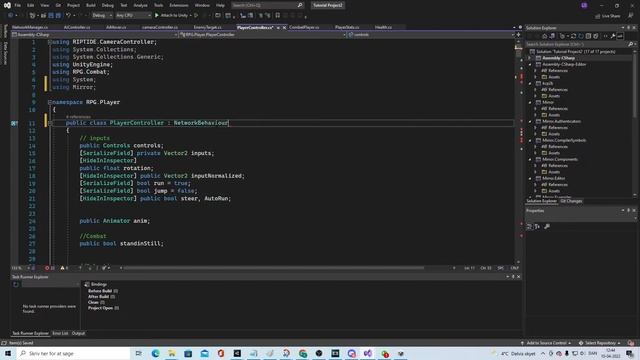Select Mirror.CompilerSymbols project in tree
640x360 pixels.
coord(564,140)
